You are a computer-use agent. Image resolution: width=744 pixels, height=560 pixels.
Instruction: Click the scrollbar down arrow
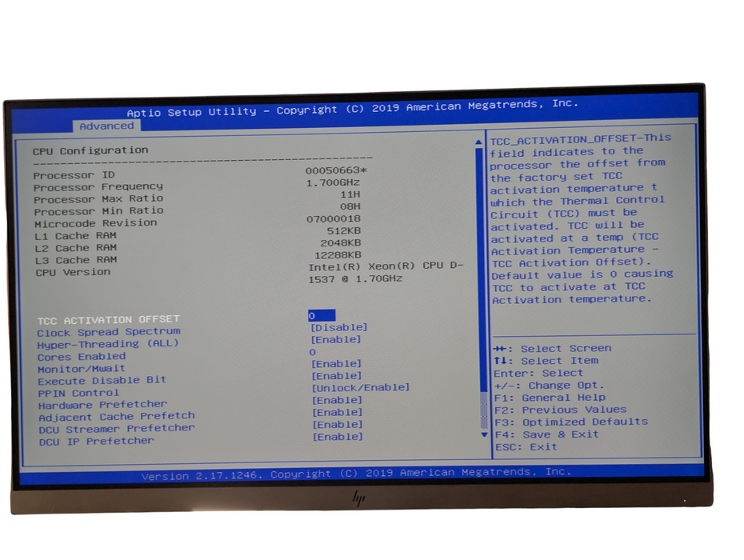pyautogui.click(x=482, y=434)
